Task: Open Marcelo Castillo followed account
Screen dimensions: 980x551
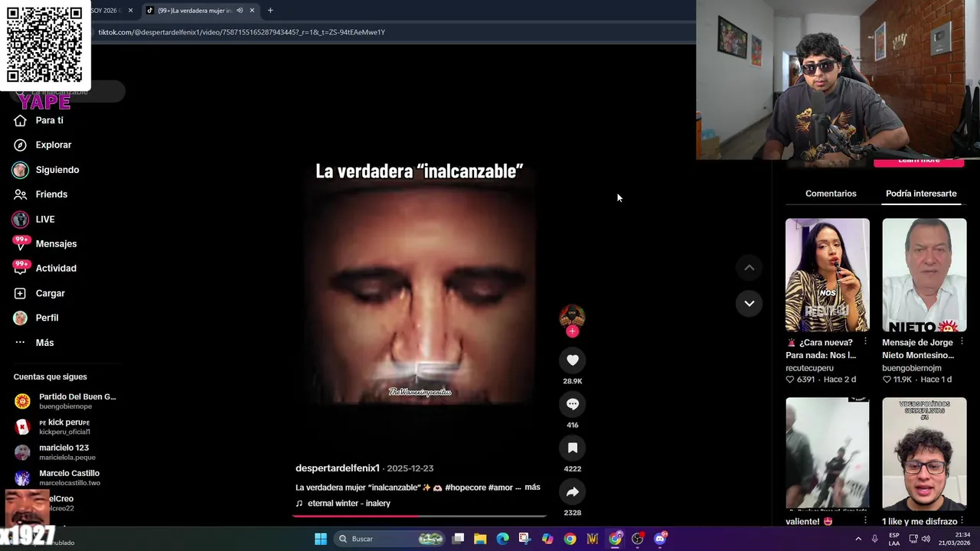Action: click(57, 478)
